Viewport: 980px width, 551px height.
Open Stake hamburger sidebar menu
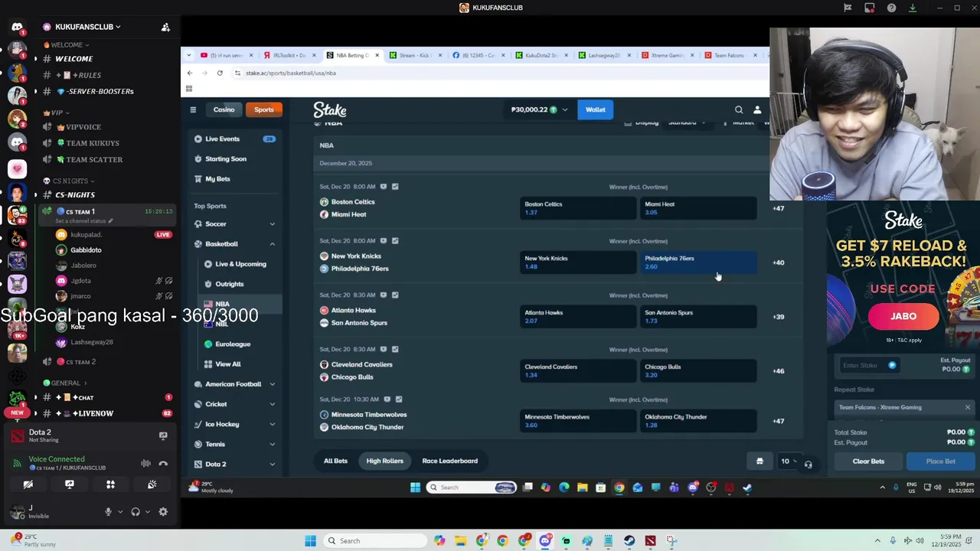[193, 109]
